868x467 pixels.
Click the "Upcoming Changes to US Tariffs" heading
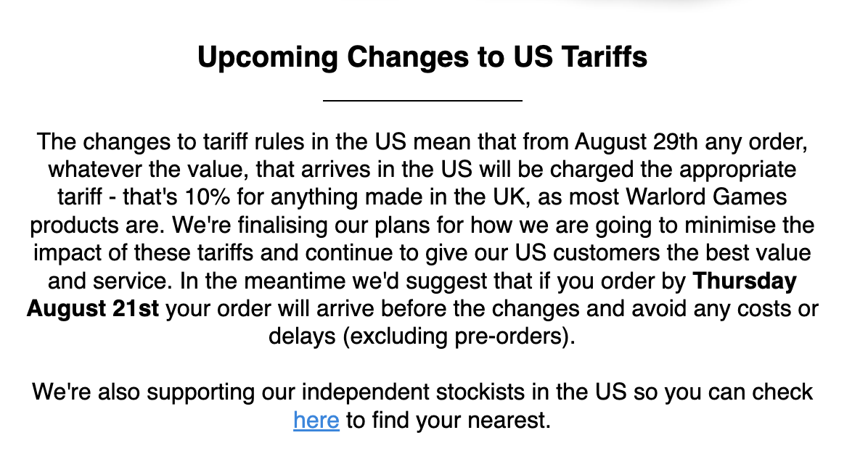click(422, 56)
